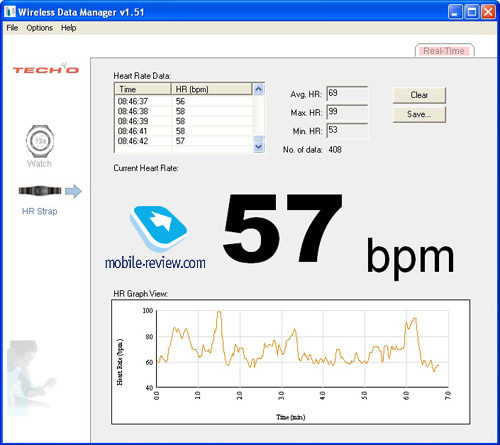Click the HR (bpm) column header
This screenshot has height=445, width=500.
point(212,89)
